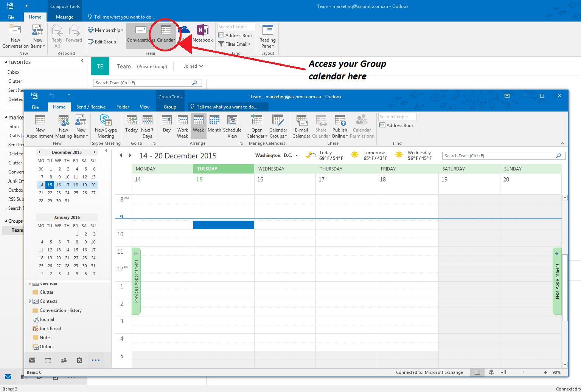Switch to Work Week view
Viewport: 581px width, 392px height.
[182, 127]
